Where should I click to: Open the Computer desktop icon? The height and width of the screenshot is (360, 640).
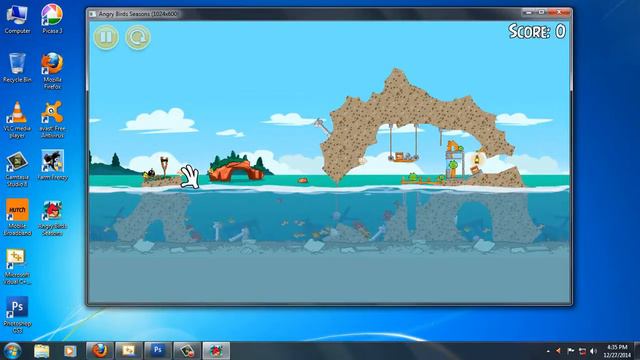coord(17,19)
